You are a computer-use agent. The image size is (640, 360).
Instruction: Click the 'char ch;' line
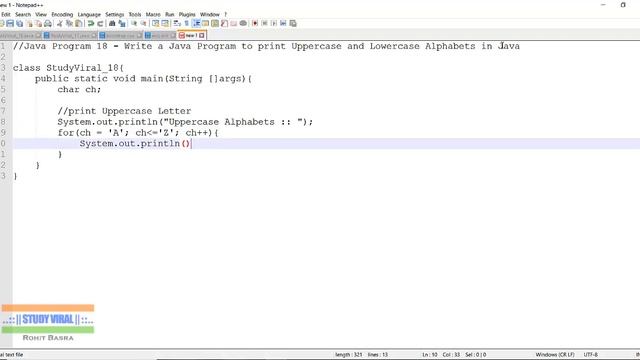point(79,89)
